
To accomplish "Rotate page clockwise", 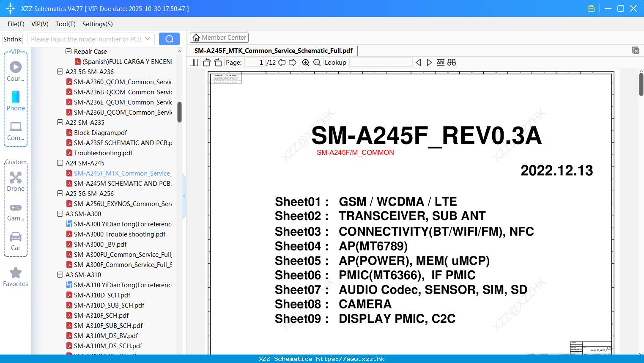I will coord(218,62).
